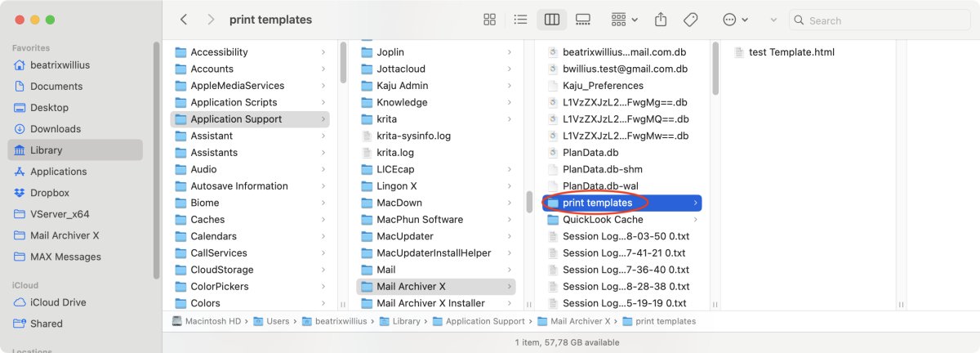
Task: Click the sidebar scrollbar
Action: click(x=156, y=161)
